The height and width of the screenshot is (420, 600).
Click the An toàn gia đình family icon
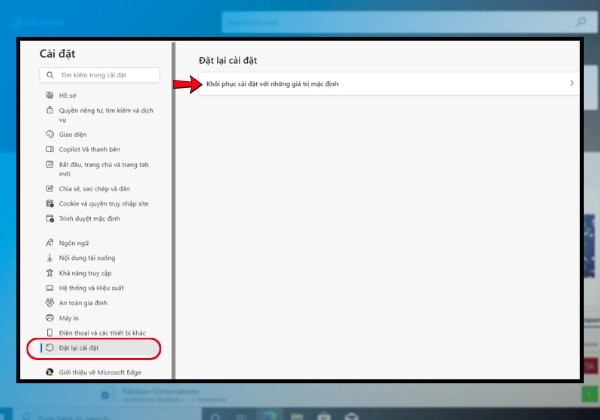tap(49, 303)
